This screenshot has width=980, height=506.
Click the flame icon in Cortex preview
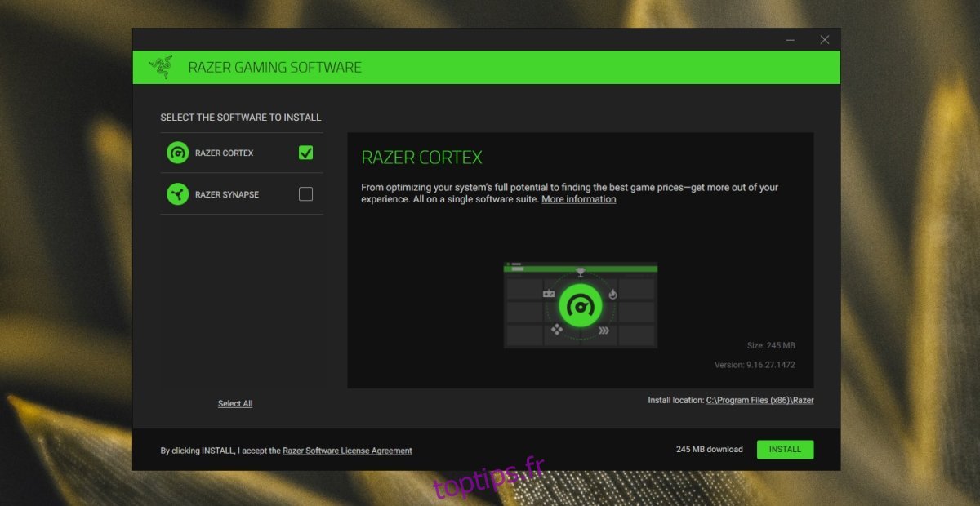[x=612, y=294]
